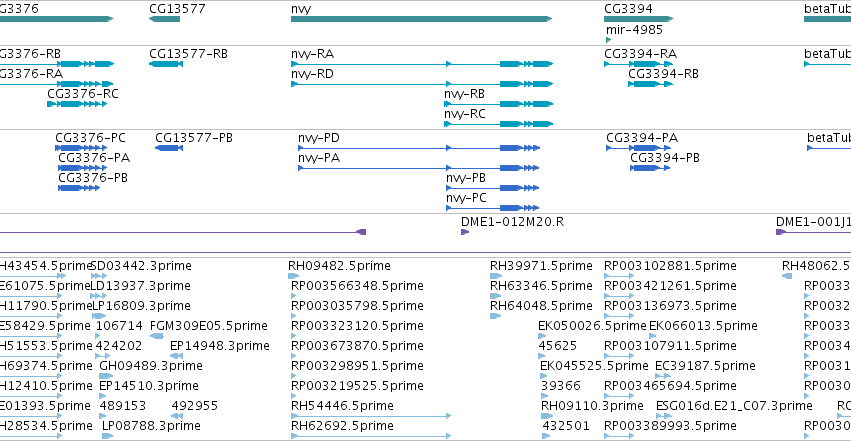The height and width of the screenshot is (441, 851).
Task: Select the nvy gene bar
Action: coord(421,19)
